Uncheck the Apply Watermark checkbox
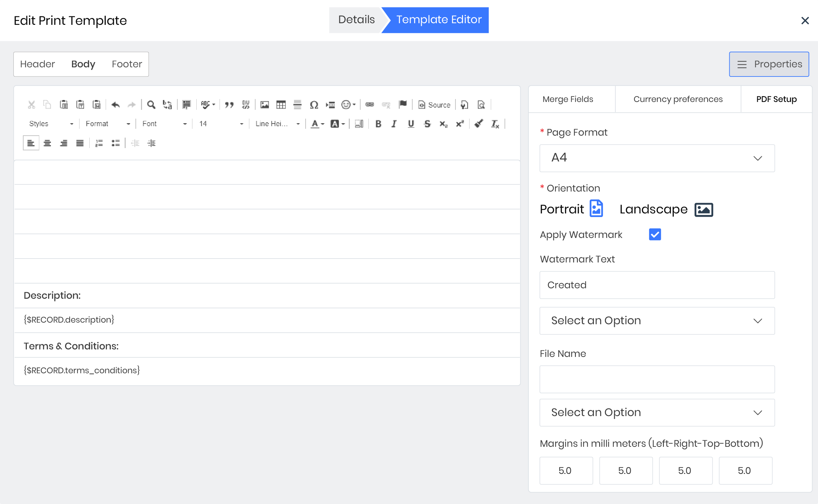818x504 pixels. coord(654,234)
